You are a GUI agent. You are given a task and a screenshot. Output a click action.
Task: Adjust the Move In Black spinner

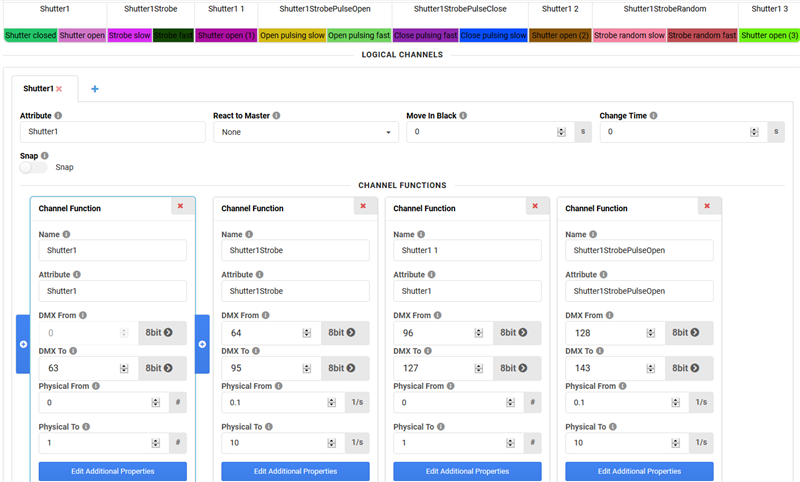pos(561,132)
